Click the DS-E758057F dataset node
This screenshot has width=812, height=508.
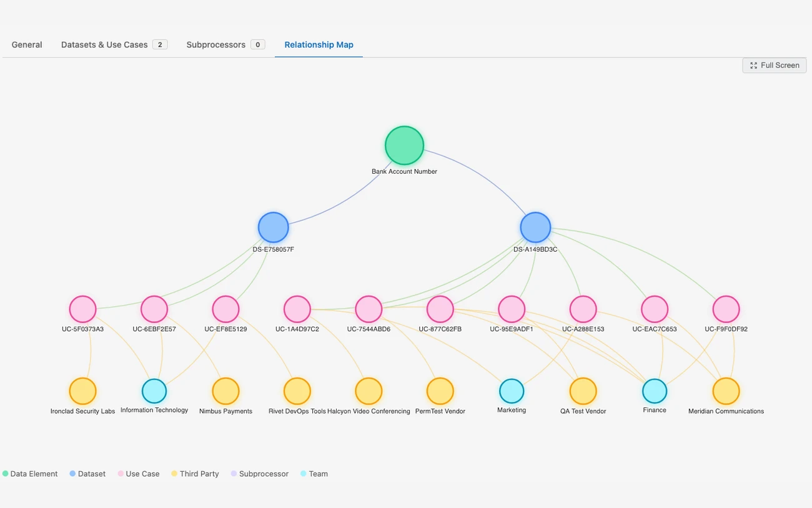pos(273,227)
